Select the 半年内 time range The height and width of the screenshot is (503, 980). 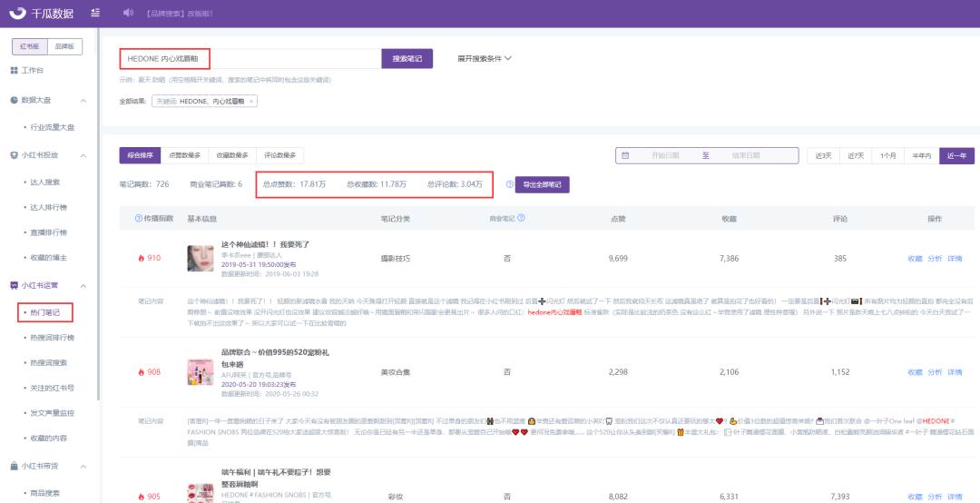click(x=922, y=156)
